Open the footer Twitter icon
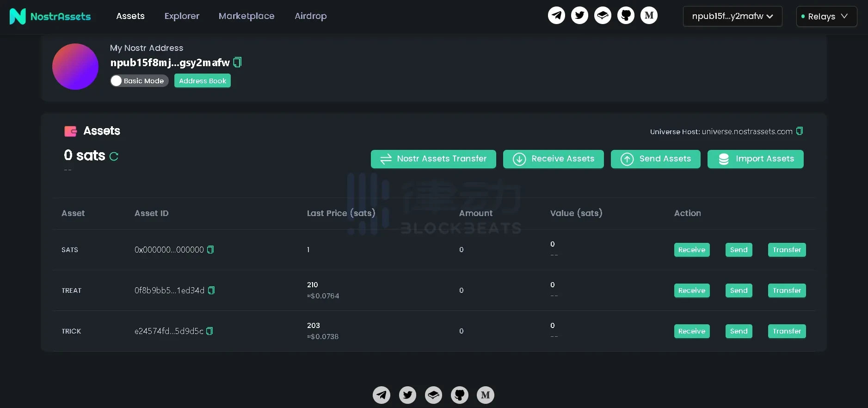868x408 pixels. click(407, 395)
